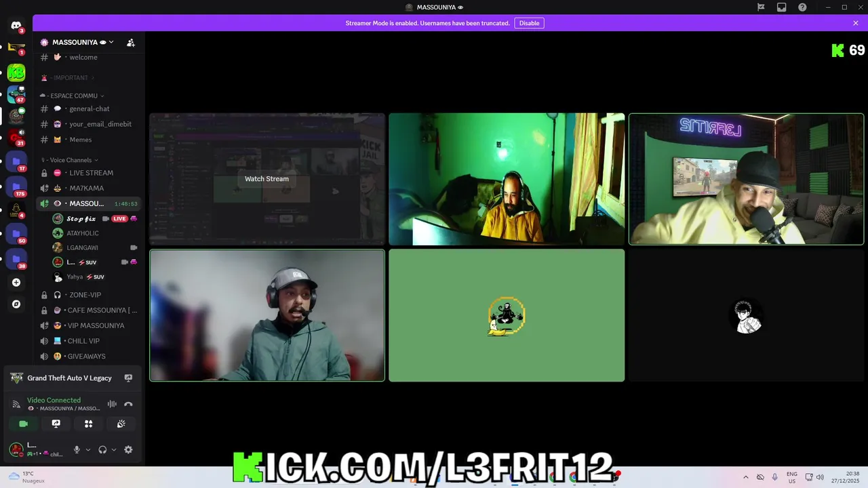
Task: Deafen using the headphones icon
Action: (102, 449)
